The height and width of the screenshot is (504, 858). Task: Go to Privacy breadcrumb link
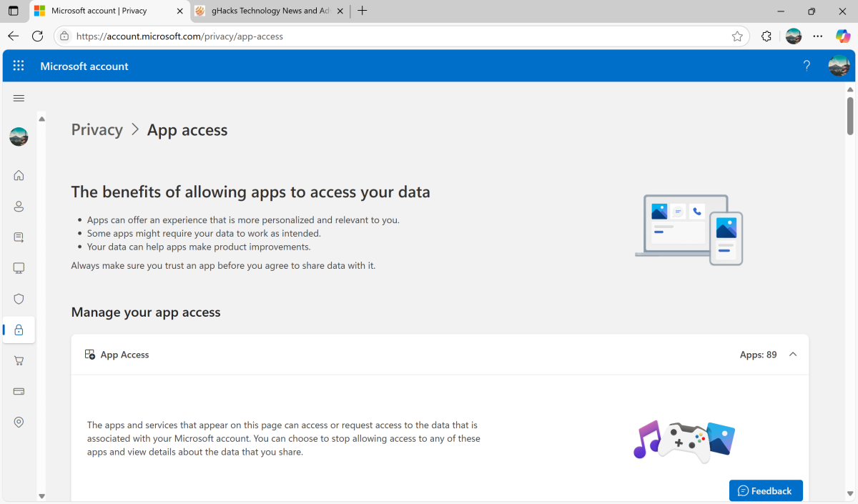[97, 130]
